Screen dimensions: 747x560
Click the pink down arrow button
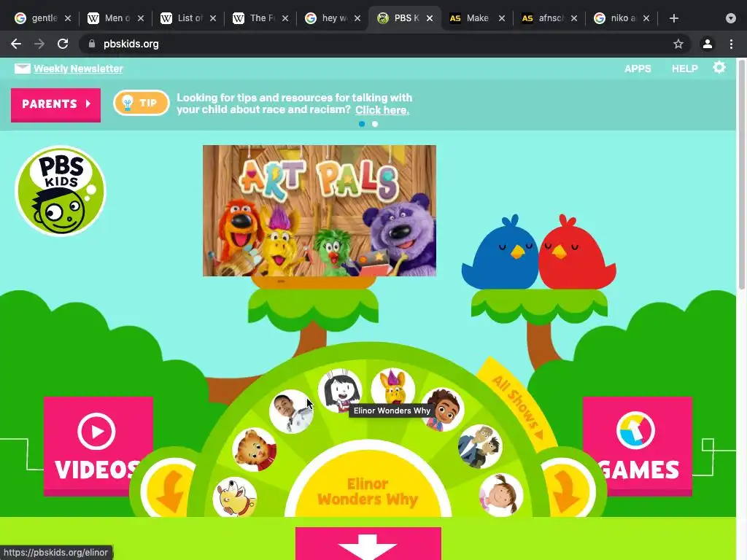click(368, 543)
